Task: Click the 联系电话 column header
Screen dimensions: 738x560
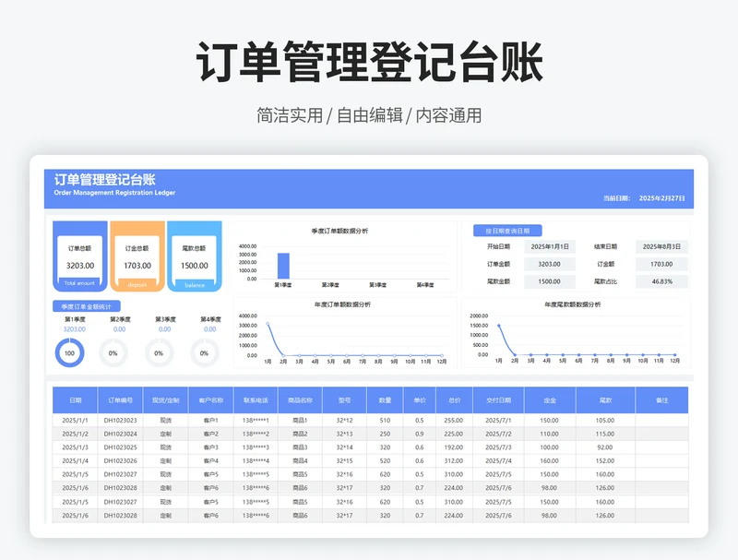Action: tap(256, 400)
